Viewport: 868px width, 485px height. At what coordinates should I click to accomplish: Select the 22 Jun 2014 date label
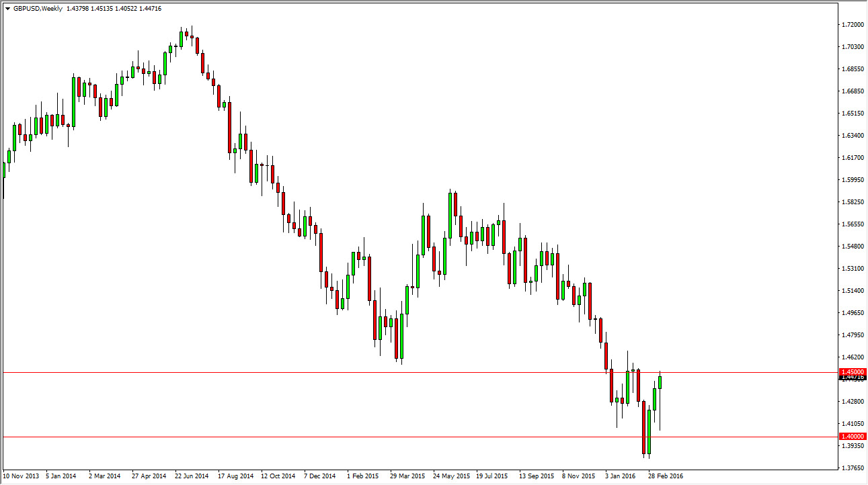click(191, 476)
